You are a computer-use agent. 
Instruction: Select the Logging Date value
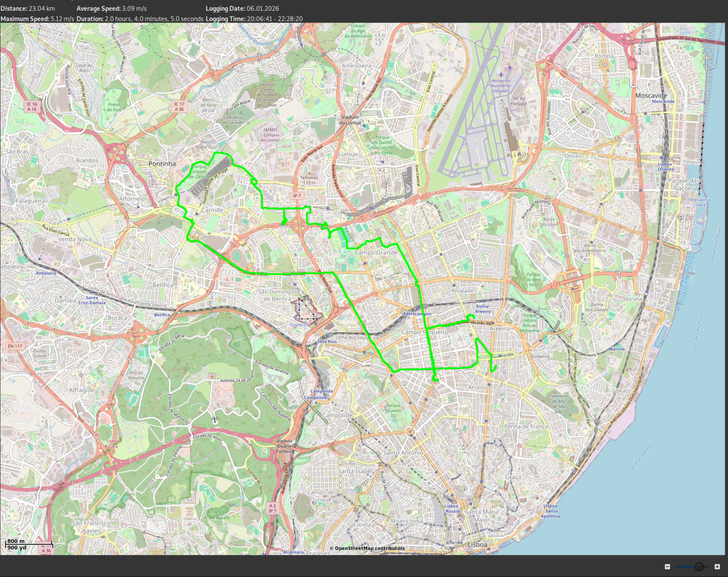click(x=262, y=9)
